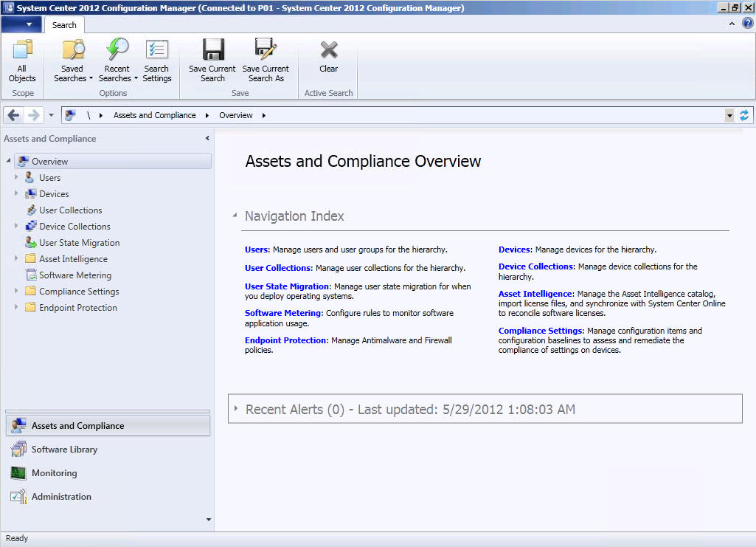Click the Overview breadcrumb segment
Image resolution: width=756 pixels, height=547 pixels.
tap(236, 115)
